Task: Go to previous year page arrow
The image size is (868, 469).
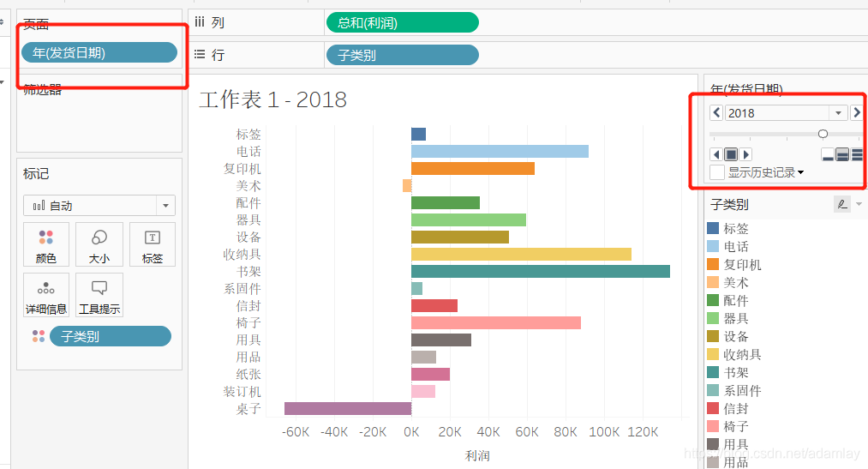Action: [x=716, y=112]
